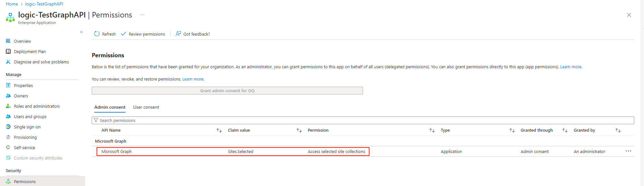
Task: Click the Review permissions checkmark icon
Action: (x=123, y=34)
